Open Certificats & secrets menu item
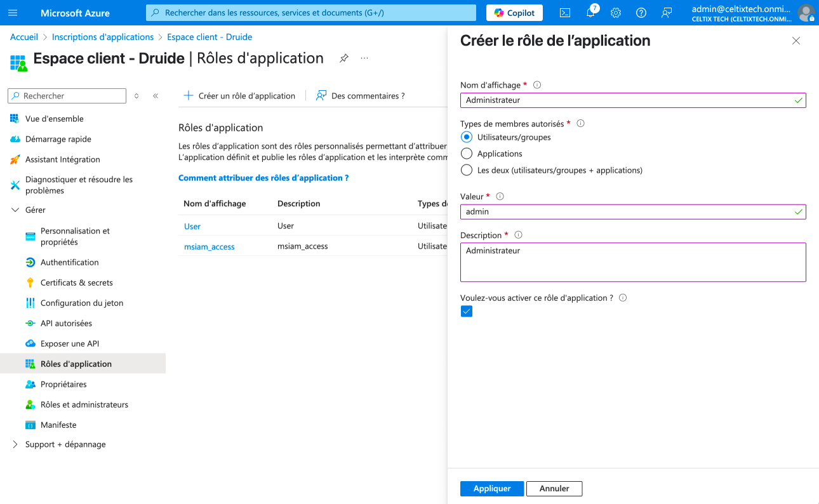The width and height of the screenshot is (819, 504). pos(76,282)
